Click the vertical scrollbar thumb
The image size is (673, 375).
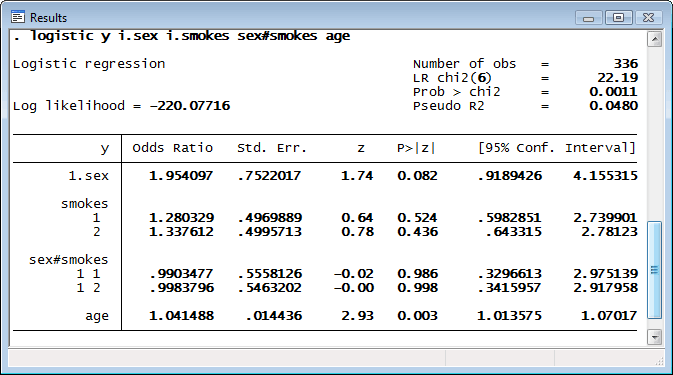click(655, 270)
